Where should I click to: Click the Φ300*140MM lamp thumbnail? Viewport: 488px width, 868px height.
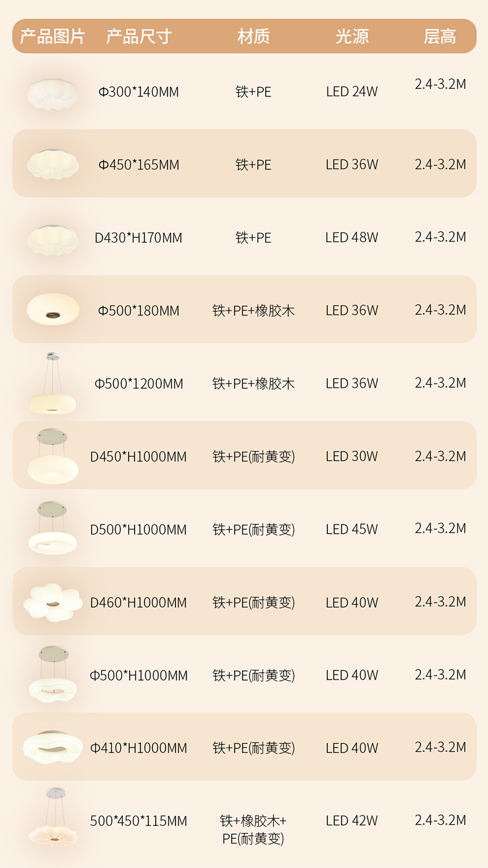tap(53, 93)
